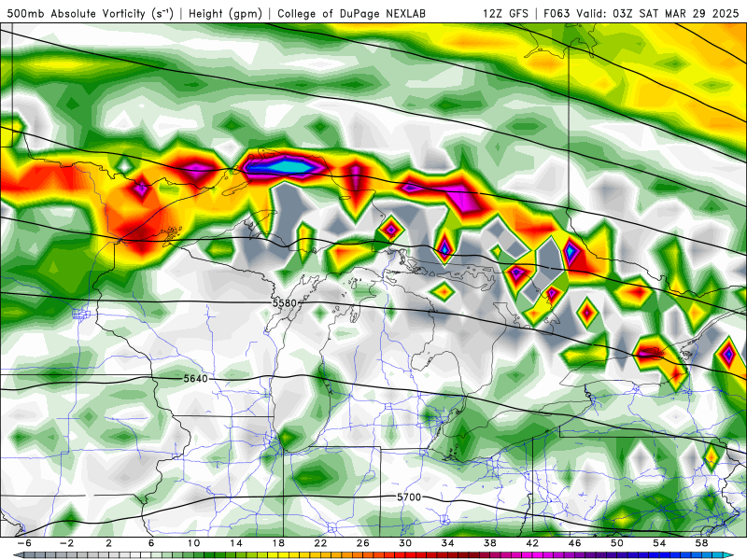Click the "12Z GFS" model run label
Screen dimensions: 747x560
coord(505,14)
